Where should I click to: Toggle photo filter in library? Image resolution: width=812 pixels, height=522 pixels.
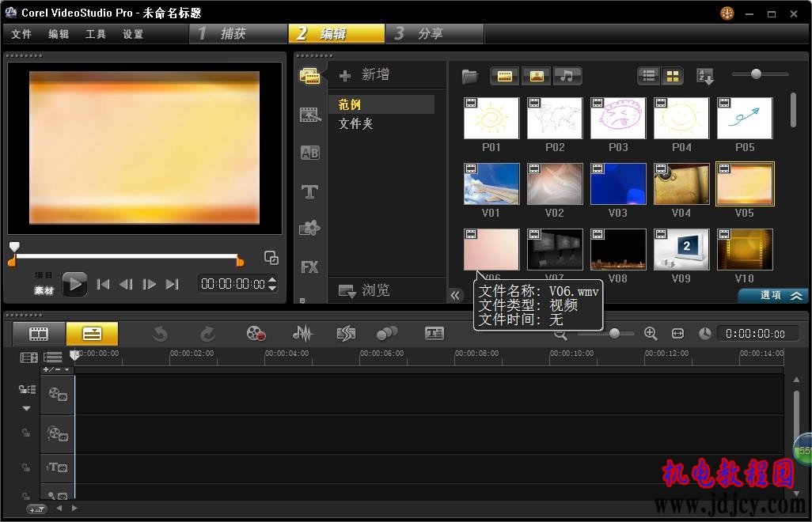click(537, 77)
